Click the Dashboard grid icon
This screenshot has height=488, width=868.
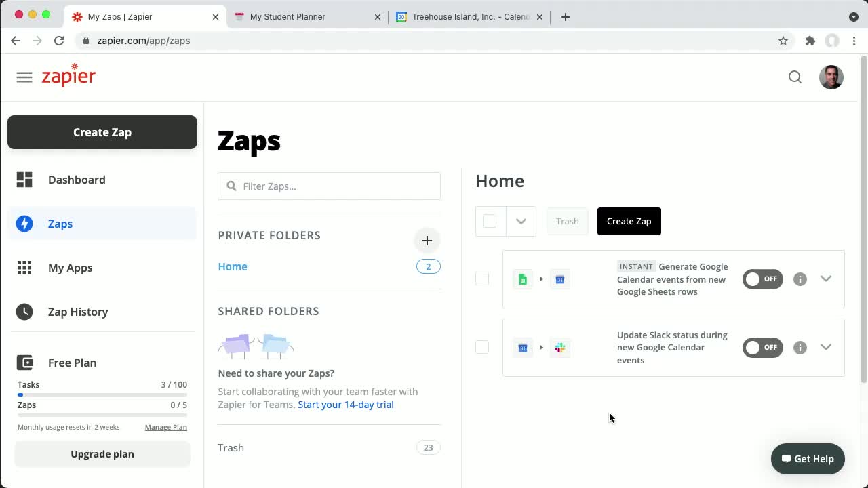pos(24,180)
